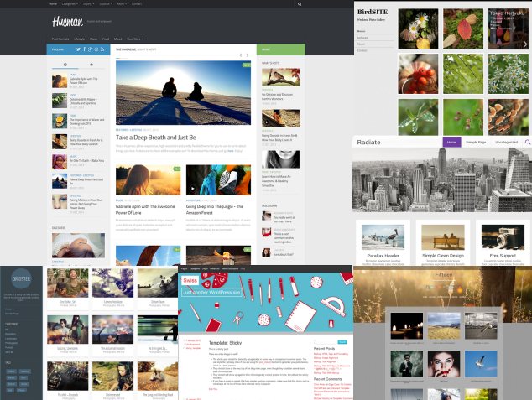Open Landscape category in Gridster sidebar
Image resolution: width=532 pixels, height=400 pixels.
11,338
